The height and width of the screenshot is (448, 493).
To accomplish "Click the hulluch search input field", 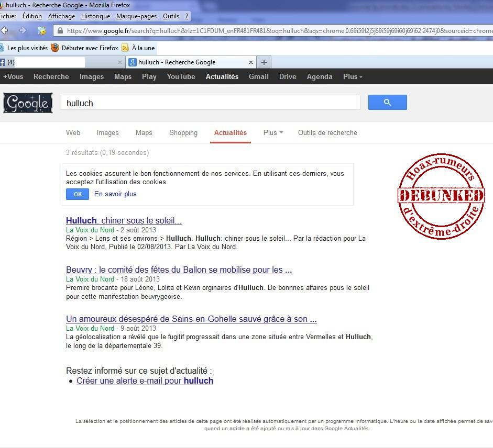I will click(x=210, y=103).
